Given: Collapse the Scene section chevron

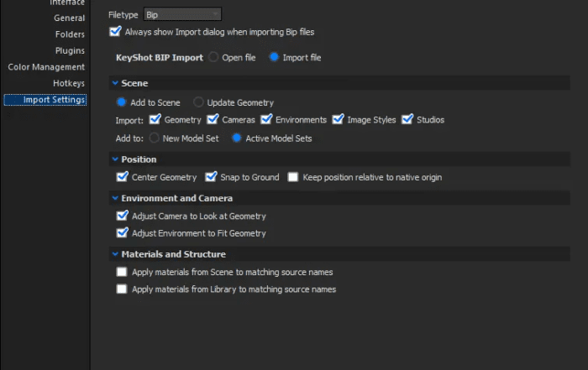Looking at the screenshot, I should tap(115, 83).
